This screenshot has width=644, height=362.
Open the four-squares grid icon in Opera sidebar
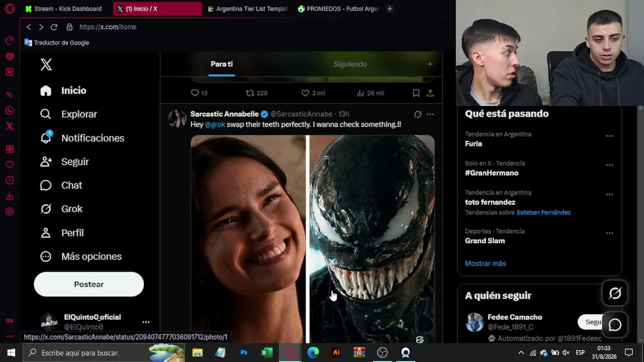(x=10, y=149)
